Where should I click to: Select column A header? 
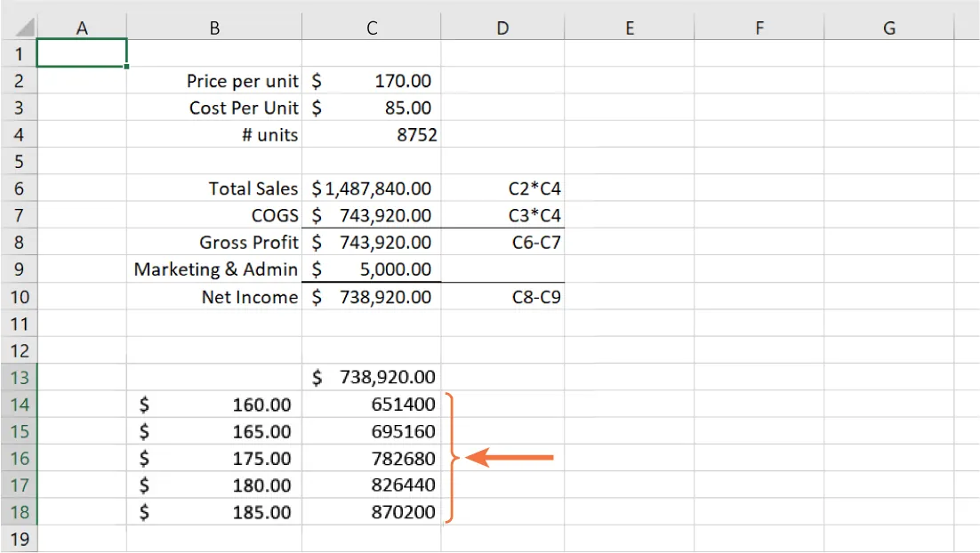coord(82,28)
